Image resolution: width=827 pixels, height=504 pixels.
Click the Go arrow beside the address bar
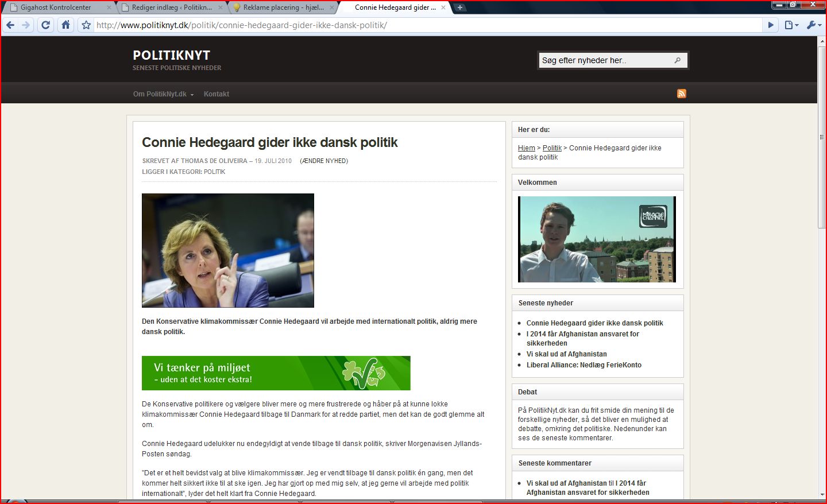(x=771, y=25)
